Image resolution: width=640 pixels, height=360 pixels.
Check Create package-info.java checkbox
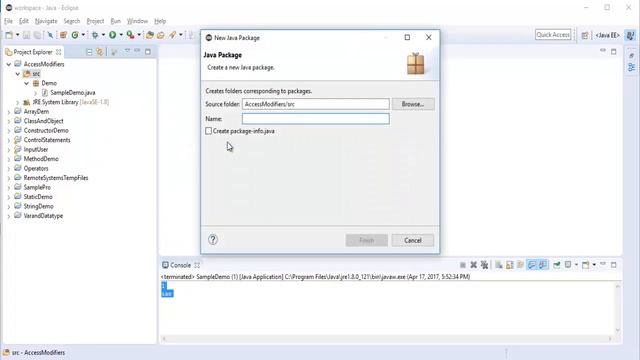click(209, 131)
